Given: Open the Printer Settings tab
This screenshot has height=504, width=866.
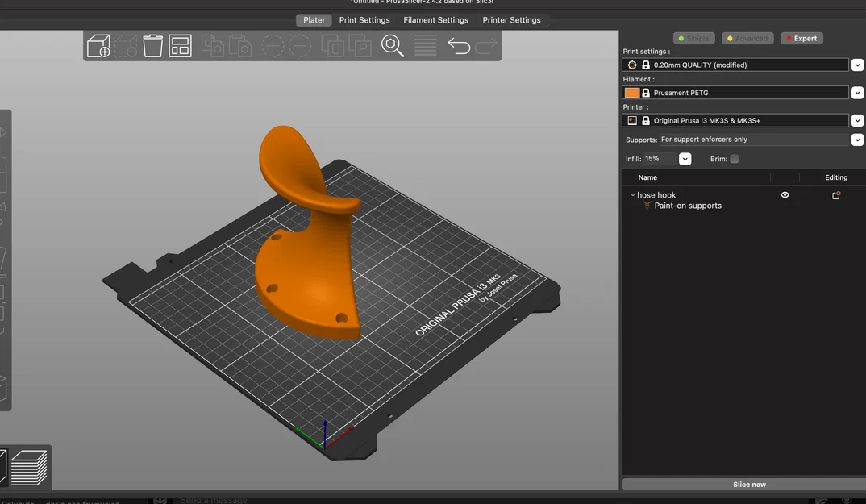Looking at the screenshot, I should [x=511, y=20].
